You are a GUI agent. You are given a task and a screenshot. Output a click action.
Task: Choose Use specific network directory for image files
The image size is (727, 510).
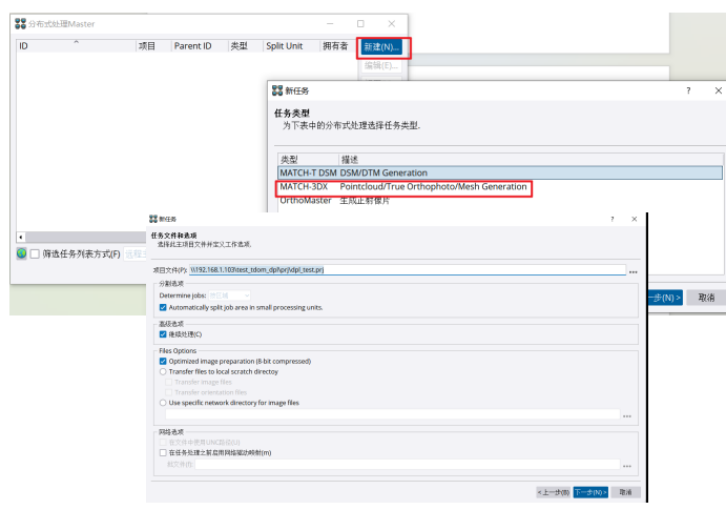pyautogui.click(x=163, y=403)
